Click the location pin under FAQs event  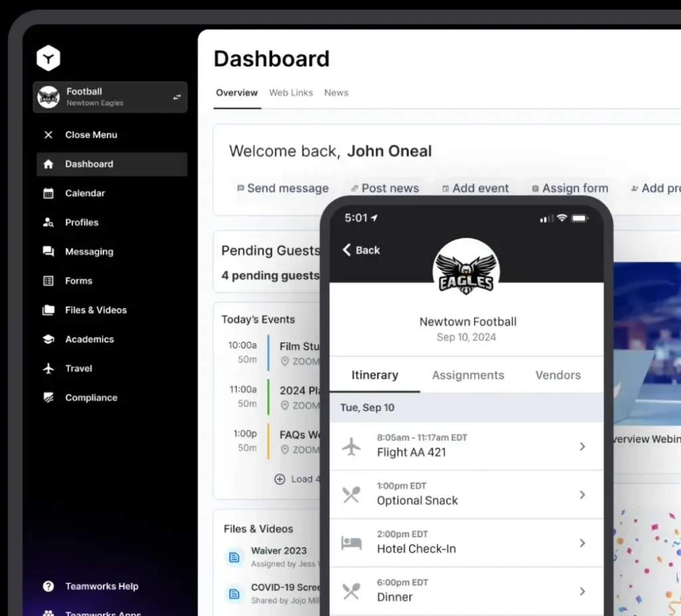pos(285,450)
